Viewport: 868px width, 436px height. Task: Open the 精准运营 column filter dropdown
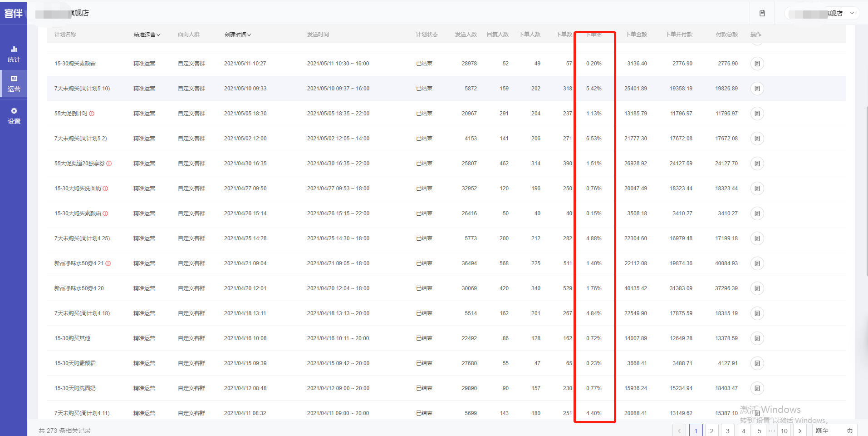pos(147,35)
